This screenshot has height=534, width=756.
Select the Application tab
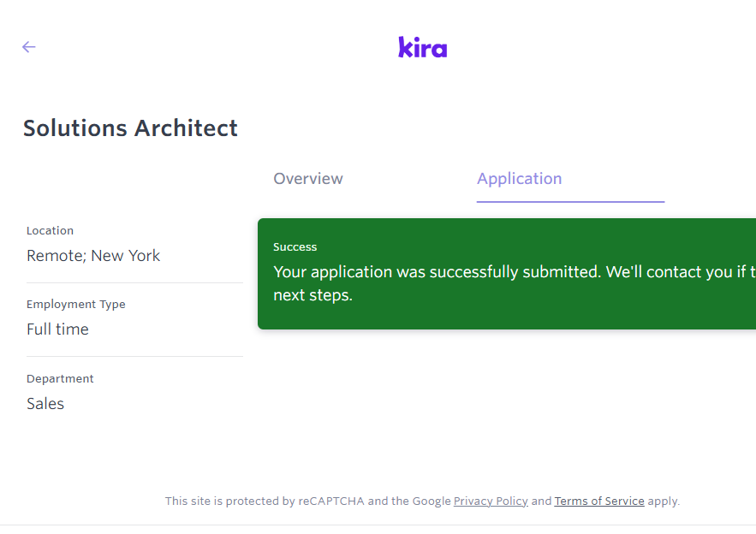pos(519,179)
